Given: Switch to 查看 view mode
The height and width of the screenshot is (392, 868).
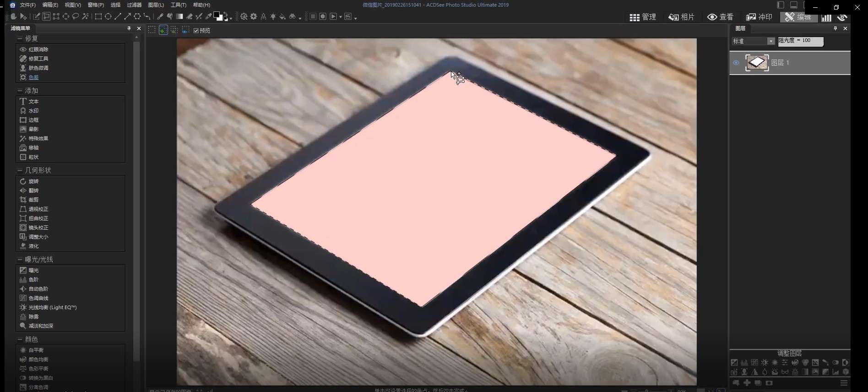Looking at the screenshot, I should tap(720, 17).
